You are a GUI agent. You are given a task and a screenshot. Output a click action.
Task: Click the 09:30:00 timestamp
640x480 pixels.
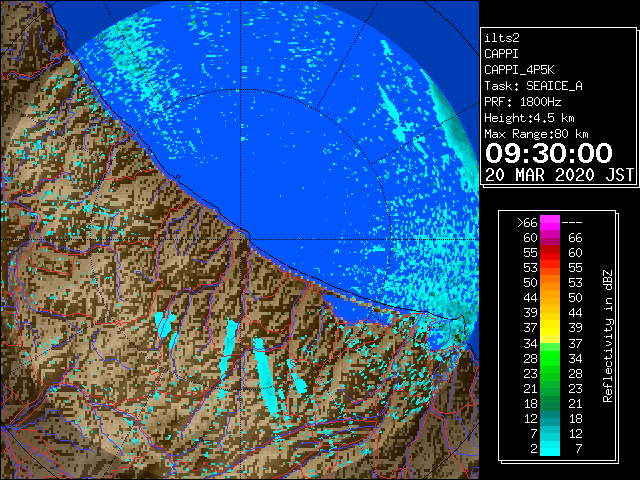549,153
